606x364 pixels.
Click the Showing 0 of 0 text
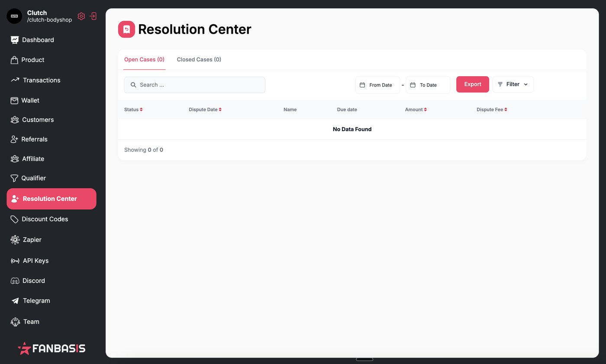(144, 150)
